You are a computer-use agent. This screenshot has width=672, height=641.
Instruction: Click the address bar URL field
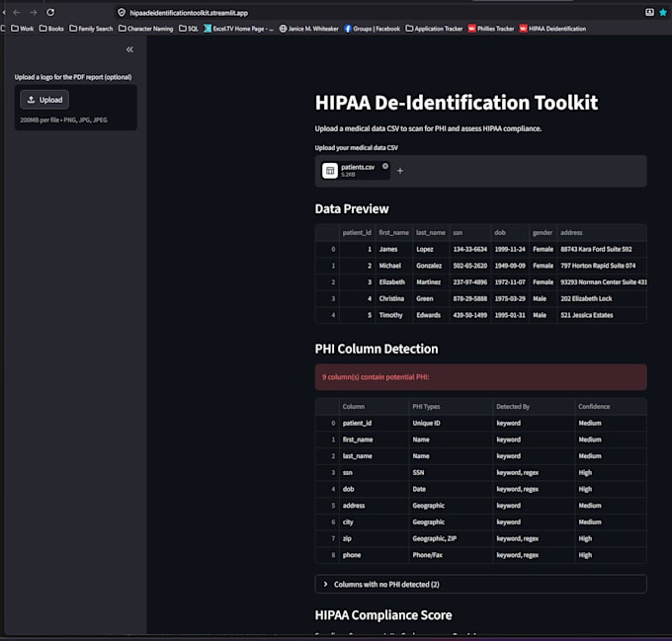[x=189, y=13]
